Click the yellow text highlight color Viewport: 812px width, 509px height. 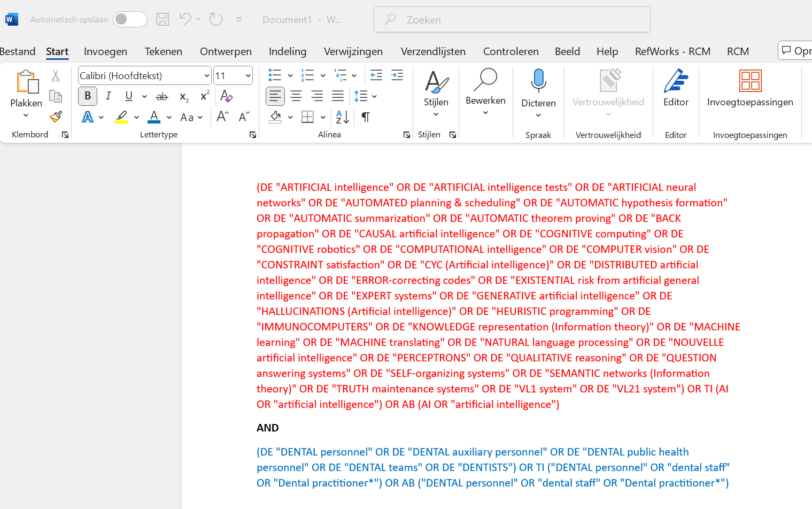(x=121, y=117)
